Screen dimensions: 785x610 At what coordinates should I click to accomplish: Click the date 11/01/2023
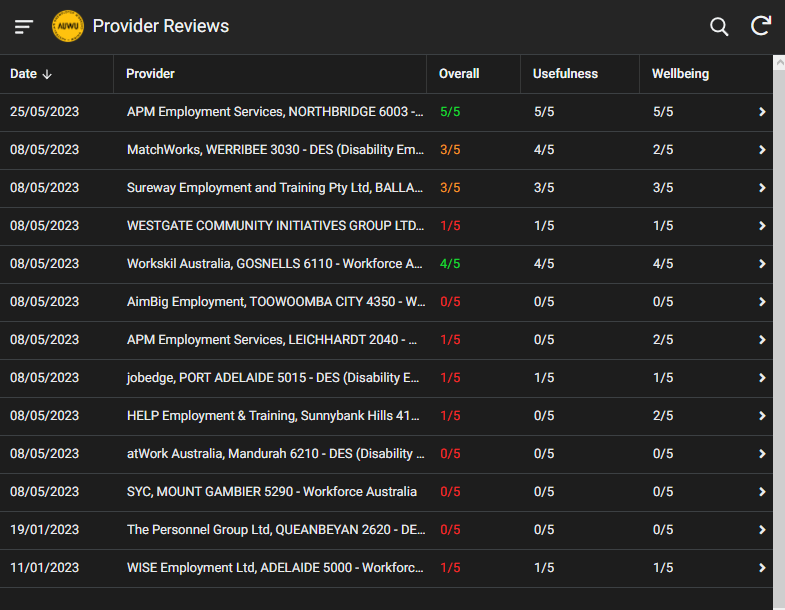coord(45,568)
